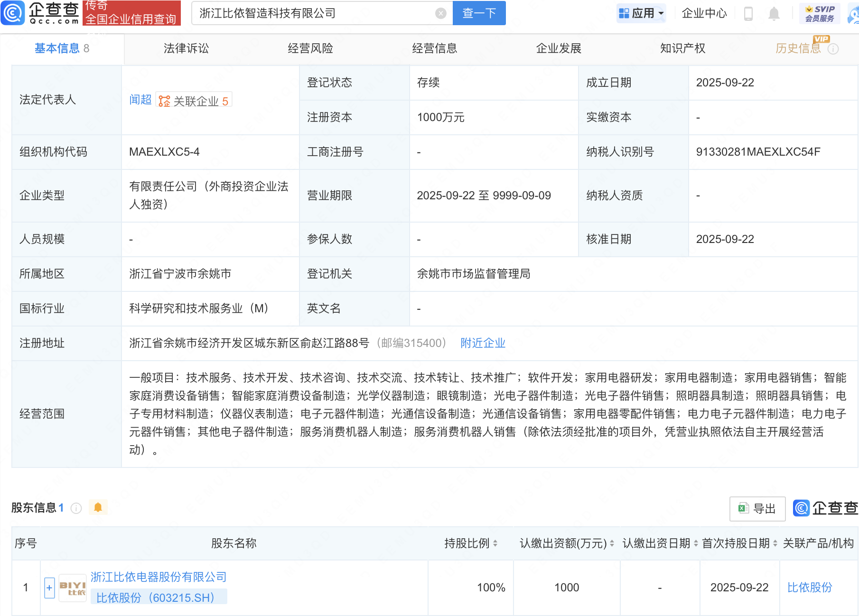Click the 企查查 logo next to 导出
The height and width of the screenshot is (616, 859).
click(826, 508)
